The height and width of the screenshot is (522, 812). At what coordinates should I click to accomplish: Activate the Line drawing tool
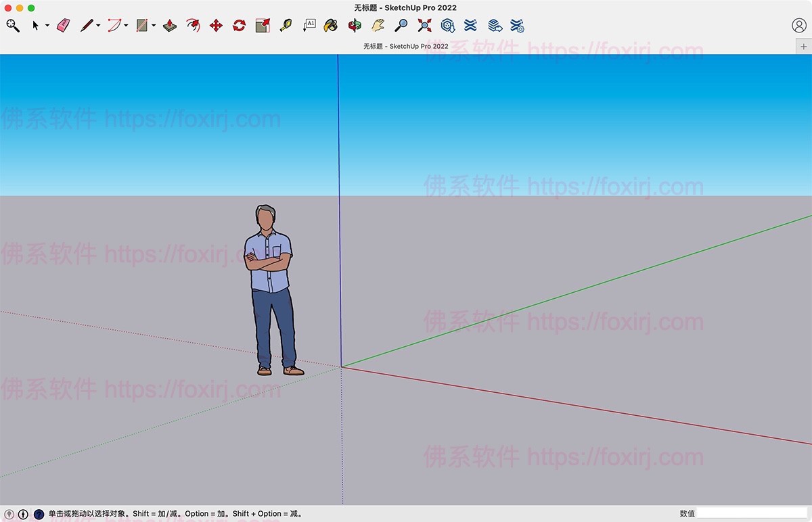[87, 25]
